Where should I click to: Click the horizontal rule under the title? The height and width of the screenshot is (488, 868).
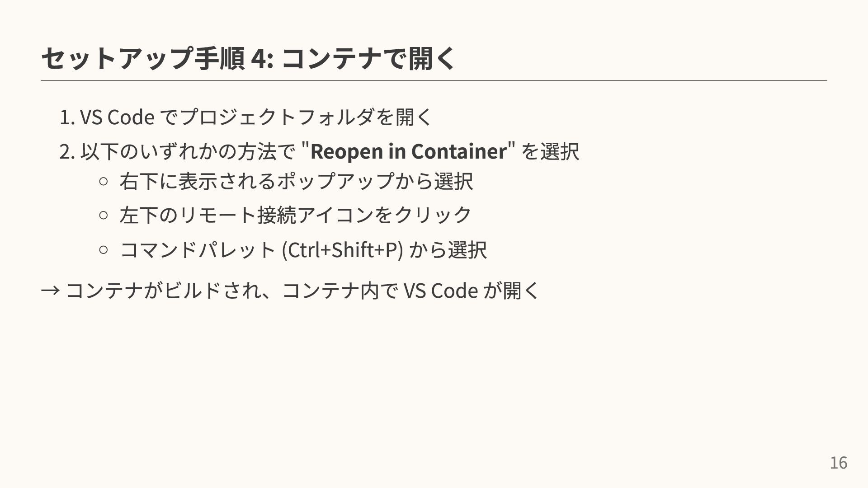[434, 80]
